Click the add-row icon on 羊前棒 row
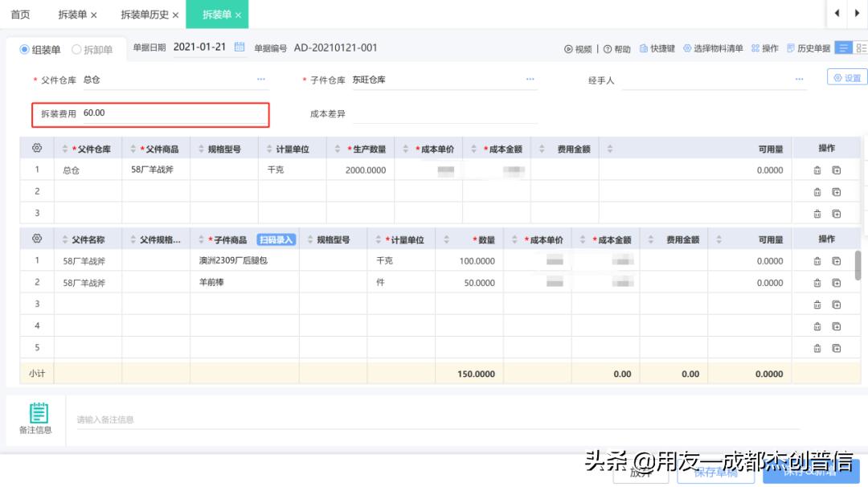 (836, 282)
